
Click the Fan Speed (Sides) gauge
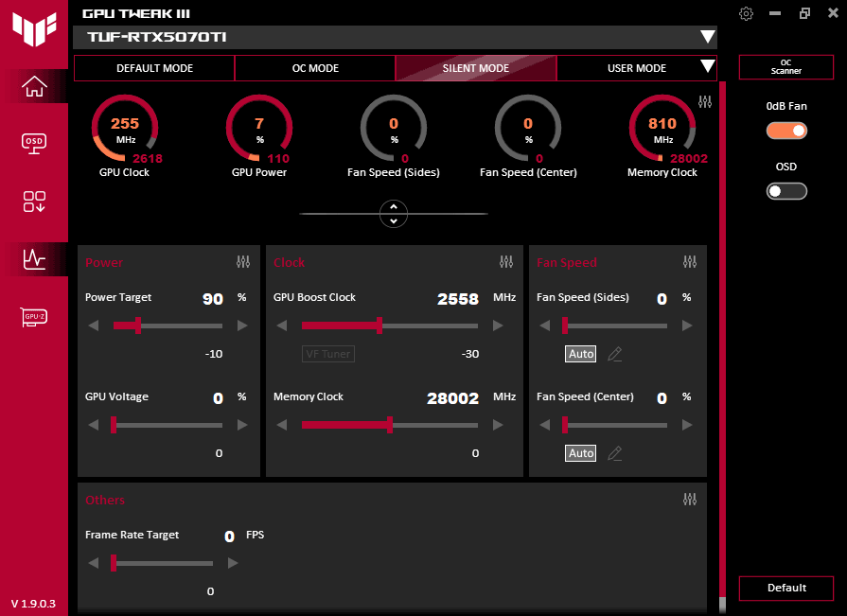coord(394,129)
